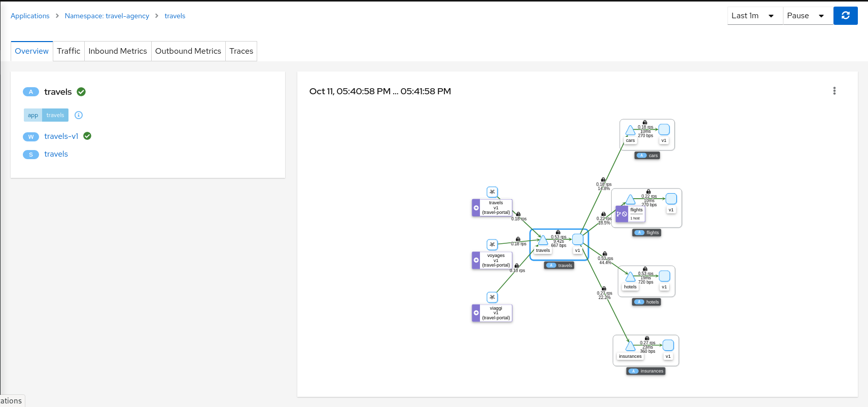Click the travels breadcrumb item
The width and height of the screenshot is (868, 407).
[175, 16]
